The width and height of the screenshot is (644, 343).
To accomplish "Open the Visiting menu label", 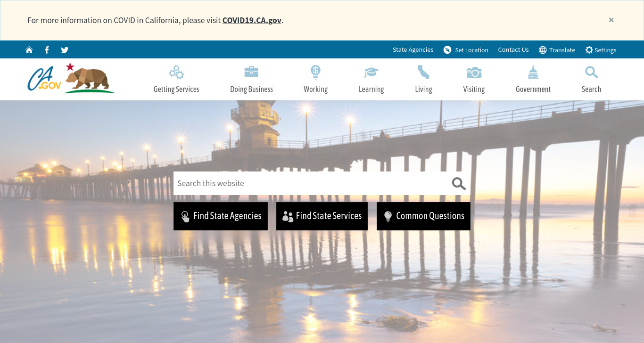I will (x=474, y=89).
